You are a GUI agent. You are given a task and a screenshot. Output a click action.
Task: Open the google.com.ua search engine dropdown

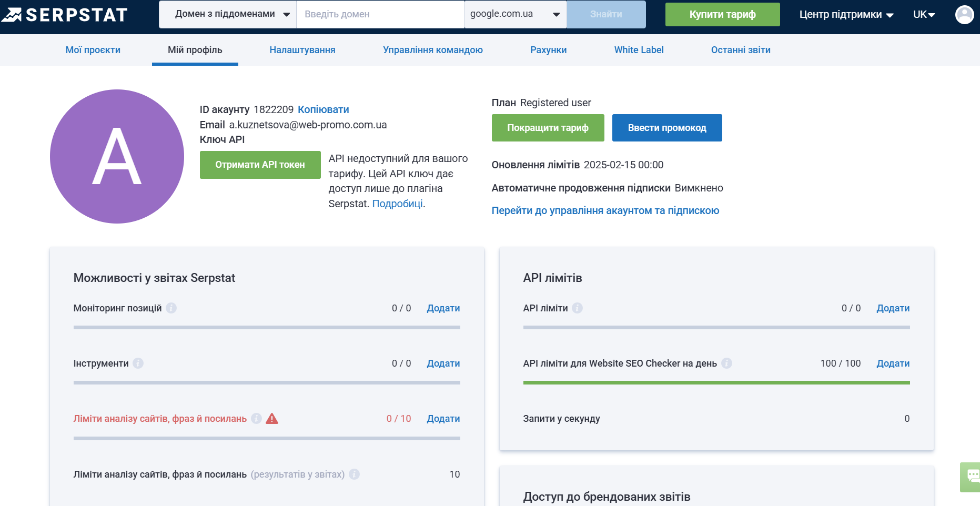click(516, 14)
